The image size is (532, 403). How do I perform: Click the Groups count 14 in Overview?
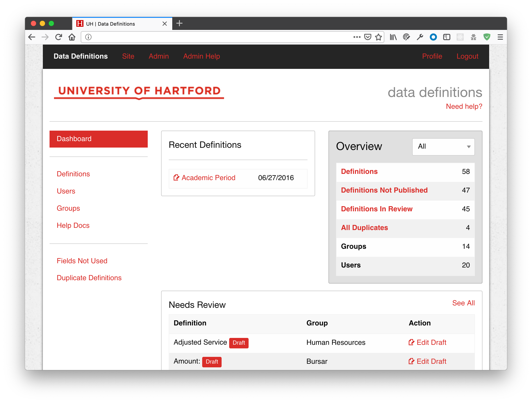pyautogui.click(x=466, y=246)
